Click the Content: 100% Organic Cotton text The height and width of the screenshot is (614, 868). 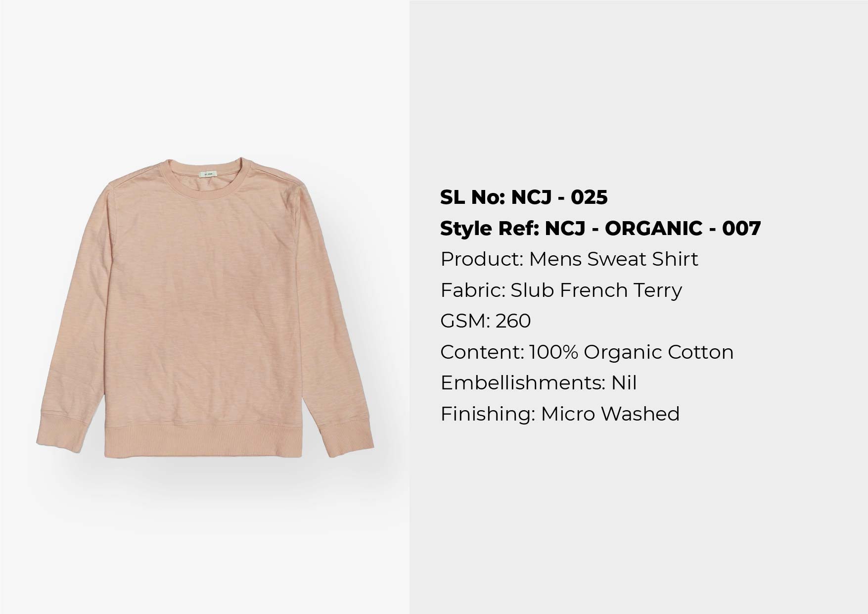[587, 352]
